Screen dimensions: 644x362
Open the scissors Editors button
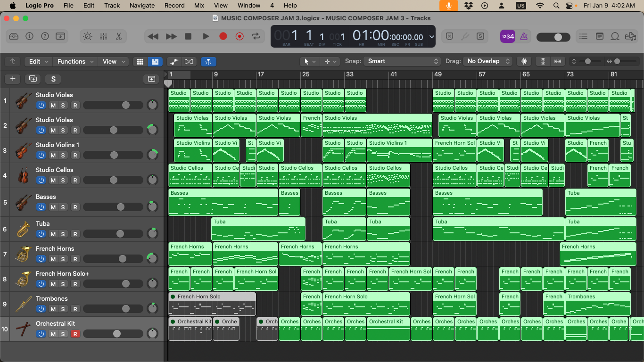pyautogui.click(x=119, y=36)
